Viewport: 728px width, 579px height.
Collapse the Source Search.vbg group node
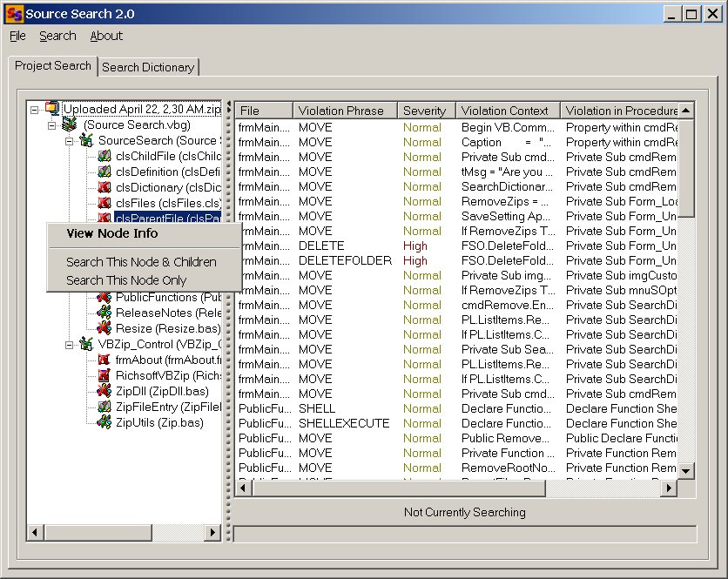click(51, 125)
